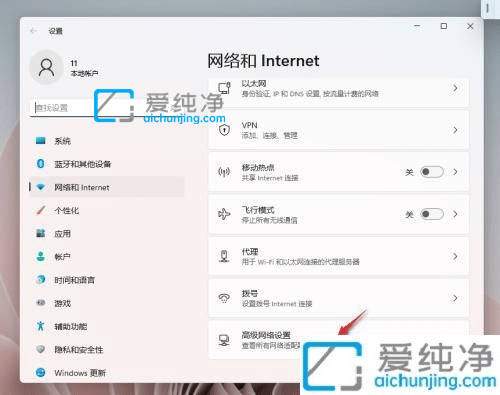Click the 代理 proxy icon
The height and width of the screenshot is (395, 500).
pyautogui.click(x=224, y=256)
